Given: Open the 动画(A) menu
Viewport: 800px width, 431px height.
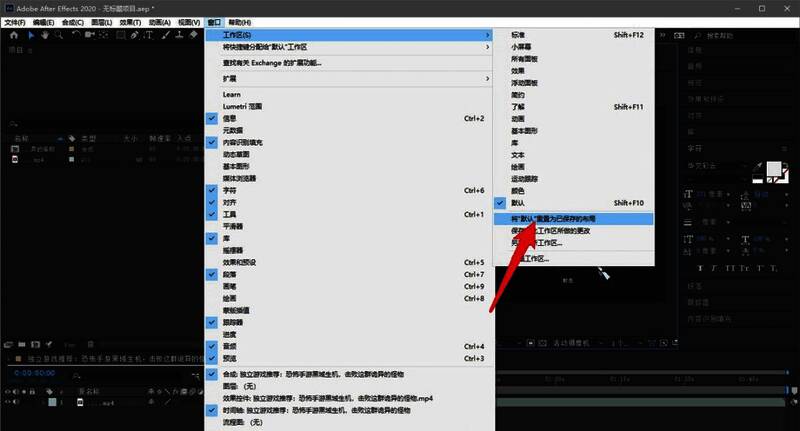Looking at the screenshot, I should 159,22.
